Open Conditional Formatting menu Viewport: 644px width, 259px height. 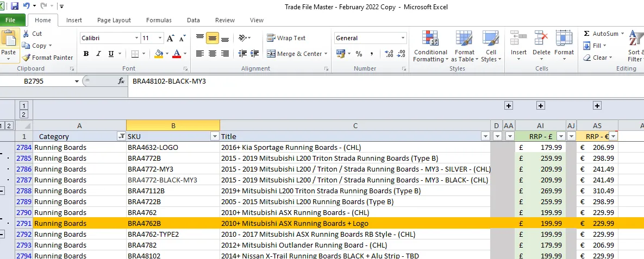(x=430, y=46)
